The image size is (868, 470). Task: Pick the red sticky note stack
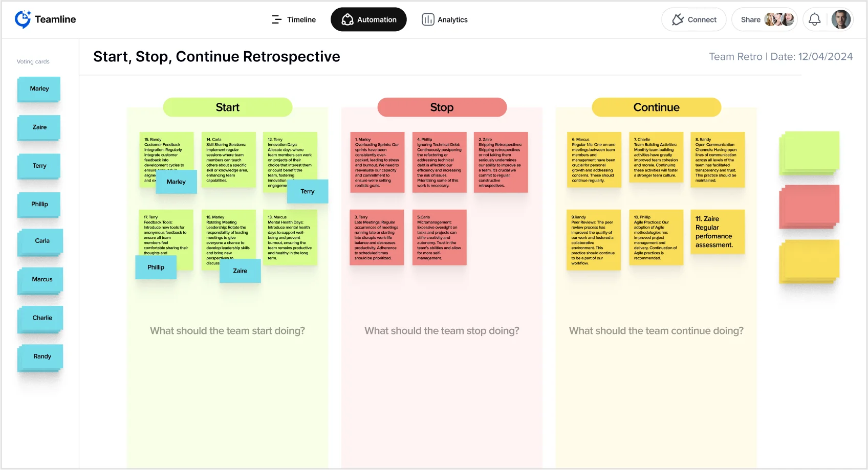(x=809, y=207)
